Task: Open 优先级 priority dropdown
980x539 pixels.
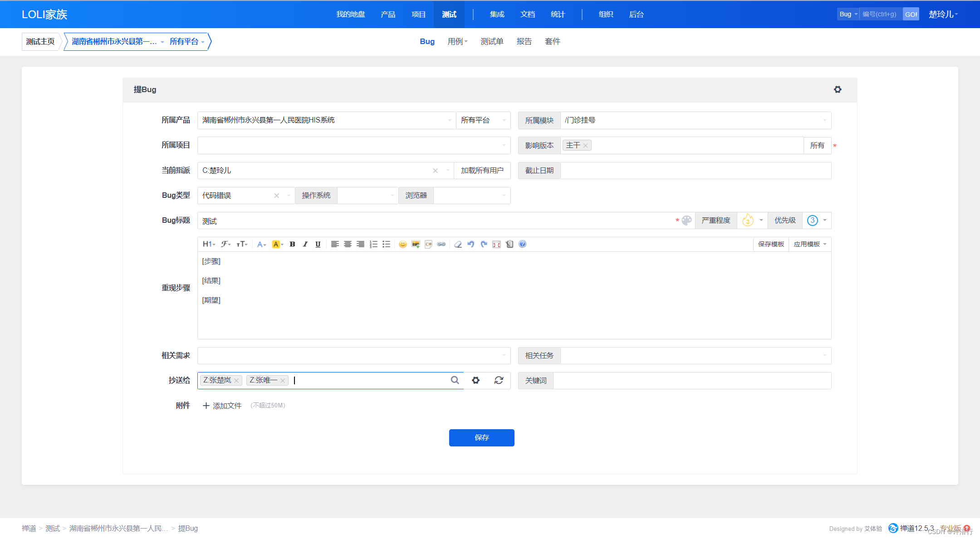Action: pos(817,220)
